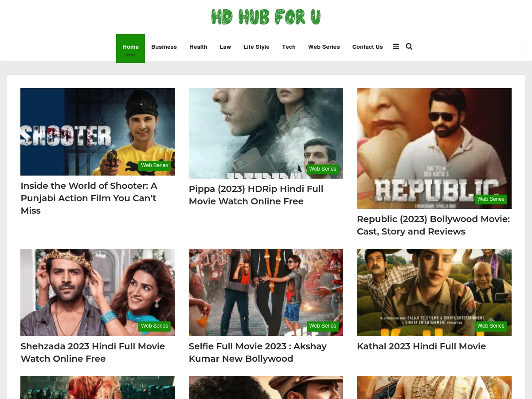Click Web Series tag on Shooter image
The height and width of the screenshot is (399, 532).
154,166
